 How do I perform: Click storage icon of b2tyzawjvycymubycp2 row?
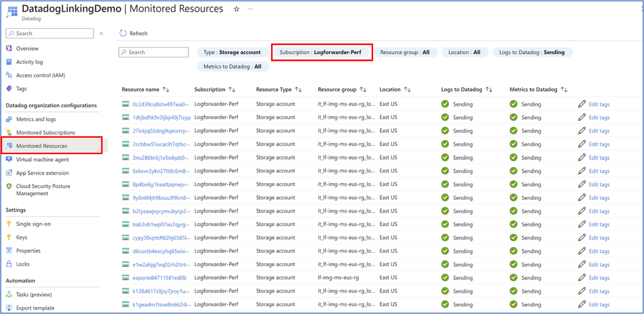(x=126, y=211)
